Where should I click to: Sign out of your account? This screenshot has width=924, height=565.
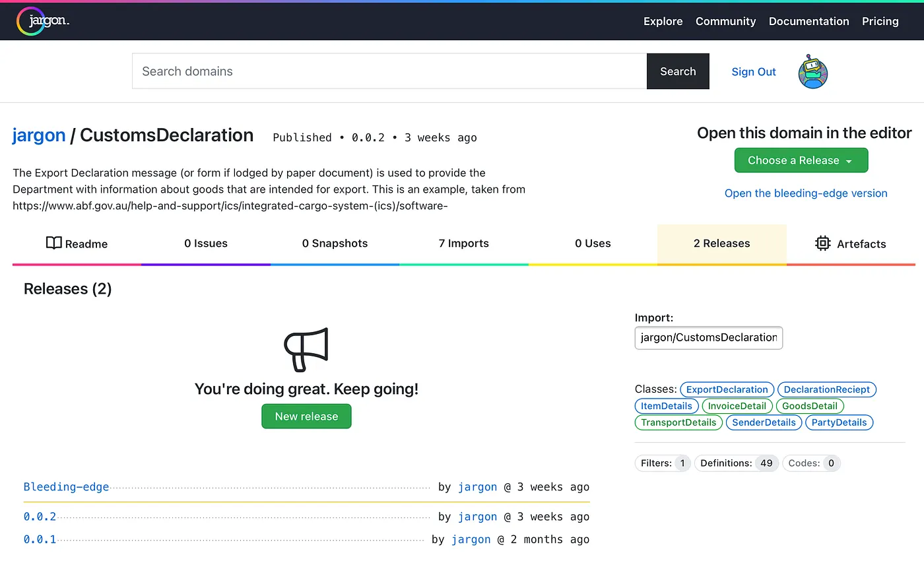pos(754,71)
